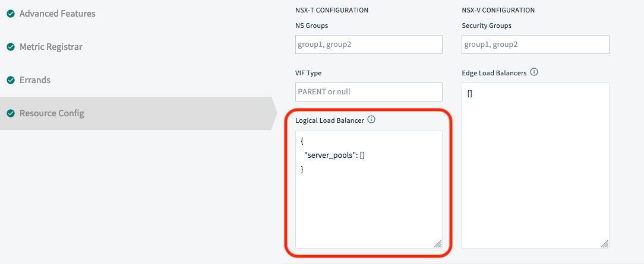Click the NSX-V CONFIGURATION heading
Screen dimensions: 644x264
point(498,10)
